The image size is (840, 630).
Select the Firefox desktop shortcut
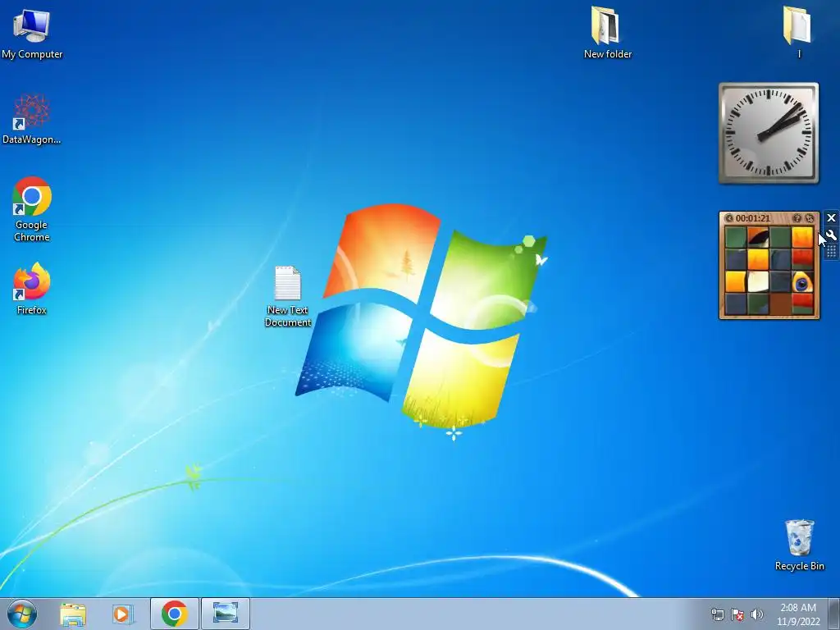(x=32, y=288)
